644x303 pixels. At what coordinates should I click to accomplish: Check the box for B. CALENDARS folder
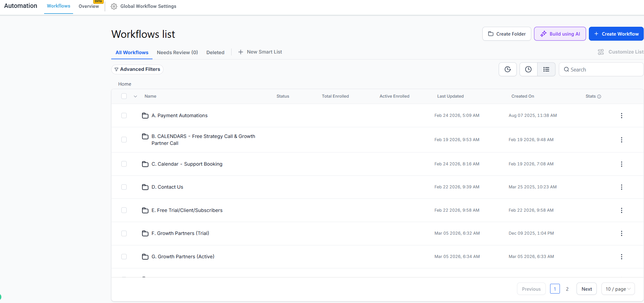click(x=124, y=140)
